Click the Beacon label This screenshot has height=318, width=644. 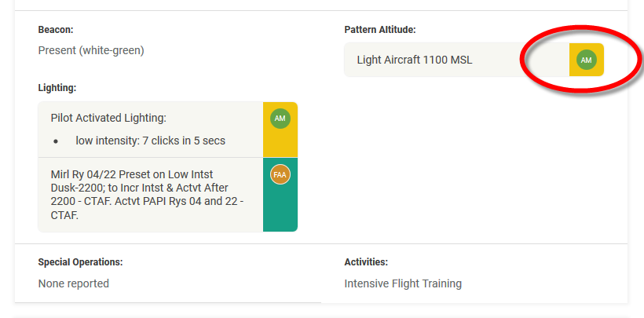56,30
